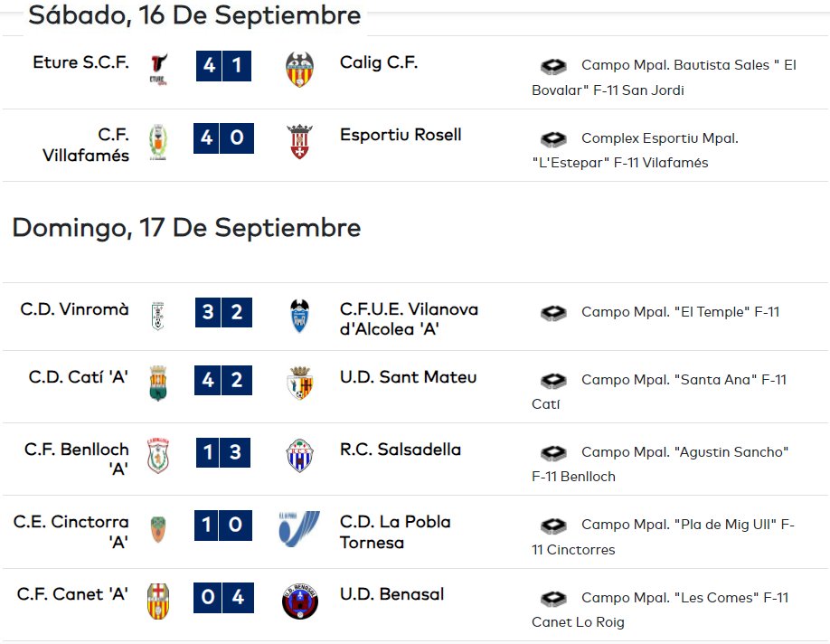The height and width of the screenshot is (644, 830).
Task: Click the stadium icon for El Temple field
Action: [x=553, y=312]
